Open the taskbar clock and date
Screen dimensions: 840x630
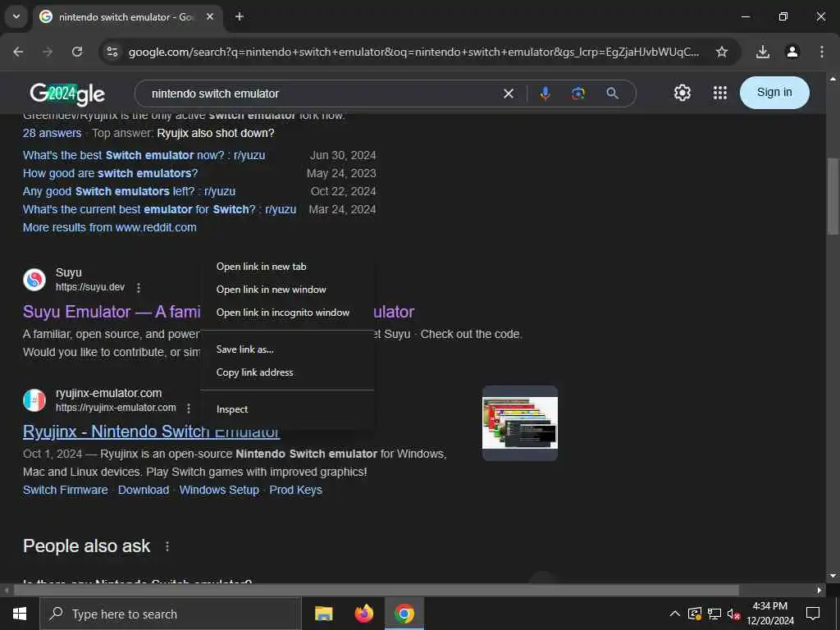pyautogui.click(x=770, y=614)
